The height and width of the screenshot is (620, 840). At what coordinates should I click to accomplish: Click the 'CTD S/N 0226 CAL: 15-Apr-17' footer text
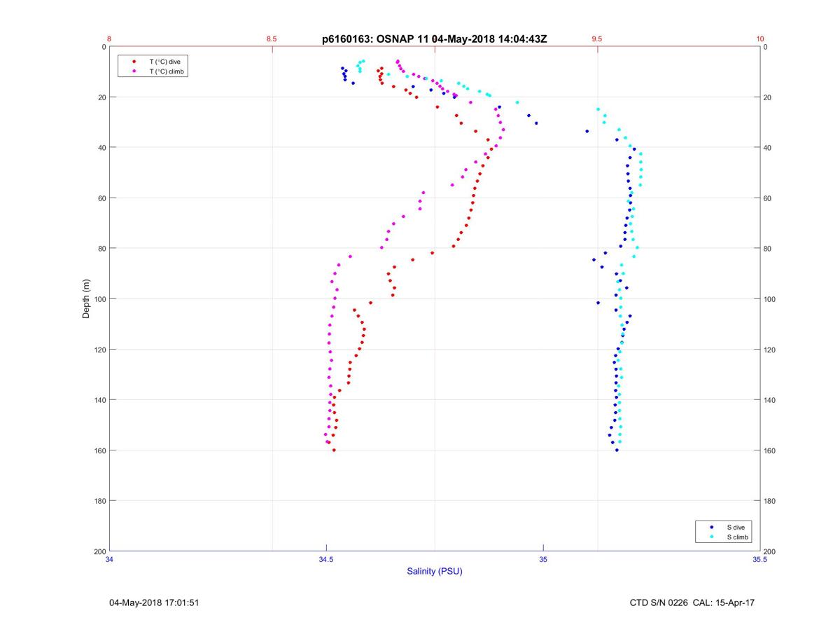[x=692, y=602]
